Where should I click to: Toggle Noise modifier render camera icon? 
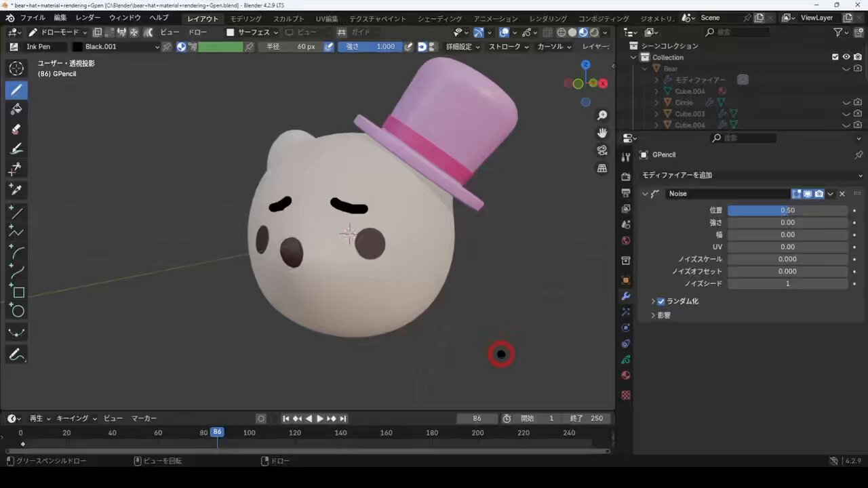pyautogui.click(x=819, y=194)
